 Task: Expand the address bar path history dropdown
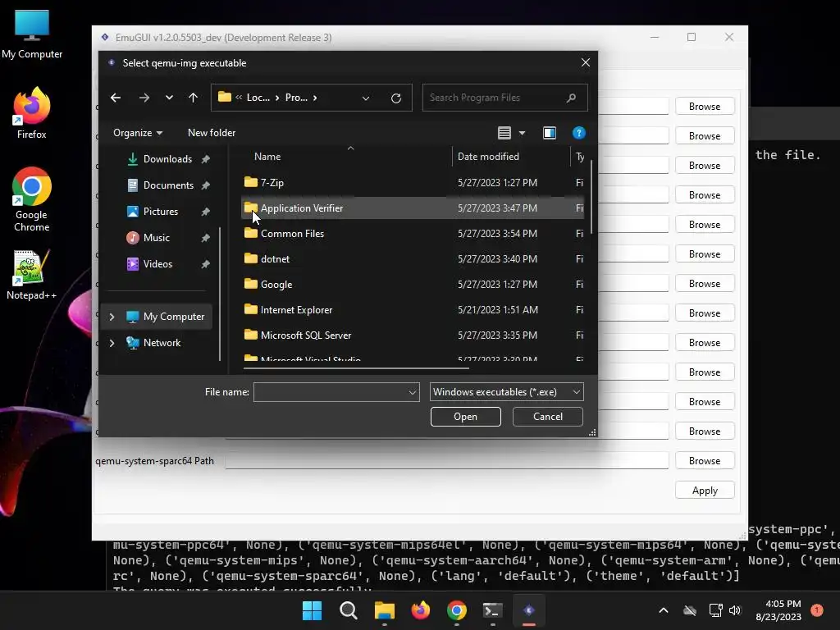[x=365, y=98]
